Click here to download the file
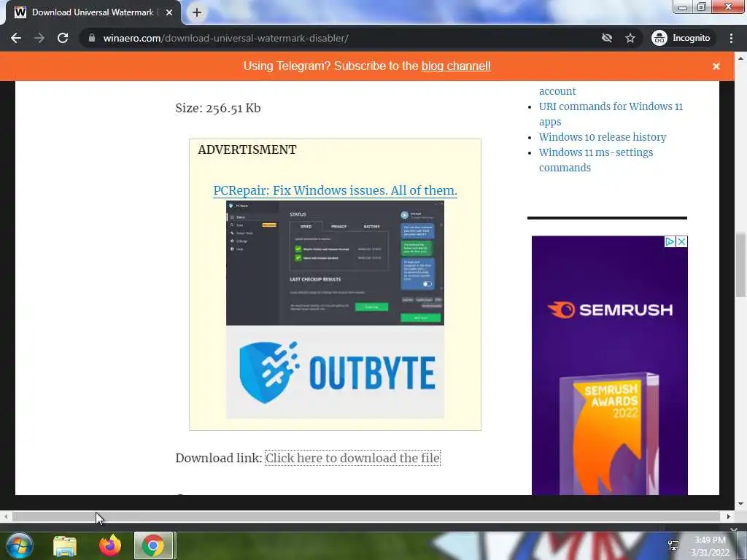The image size is (747, 560). click(352, 458)
